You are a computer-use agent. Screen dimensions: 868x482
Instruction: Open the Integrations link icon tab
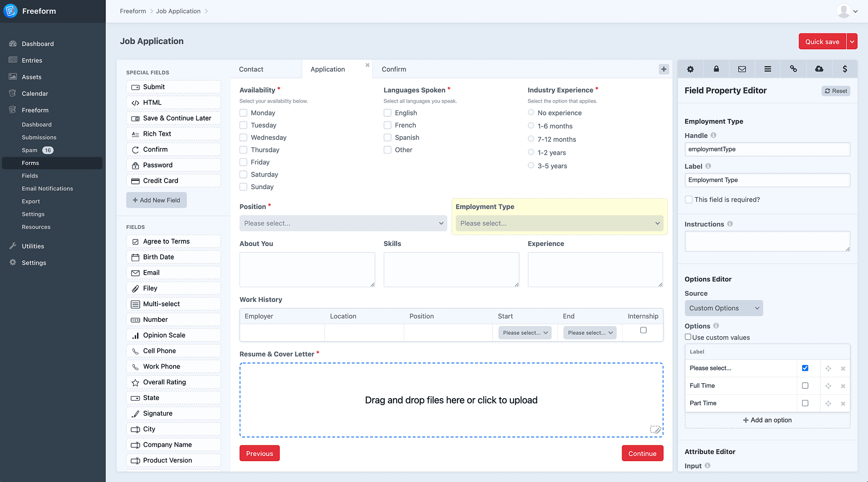(x=793, y=69)
